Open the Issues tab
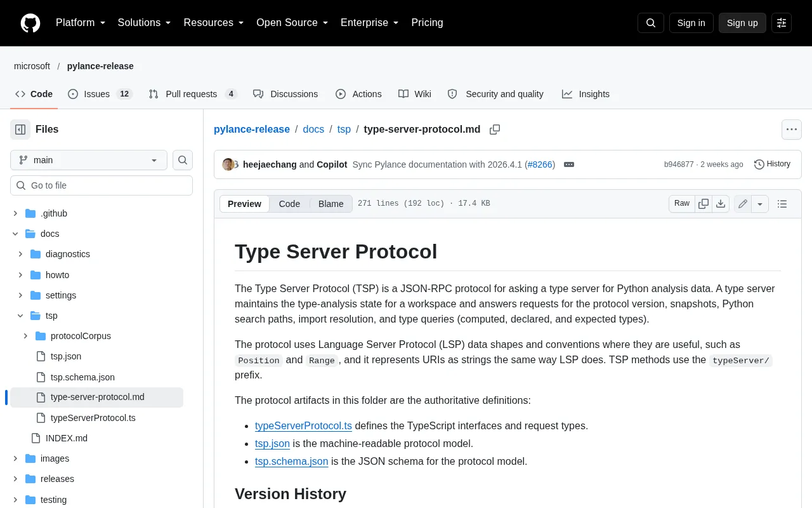Image resolution: width=812 pixels, height=508 pixels. 100,94
